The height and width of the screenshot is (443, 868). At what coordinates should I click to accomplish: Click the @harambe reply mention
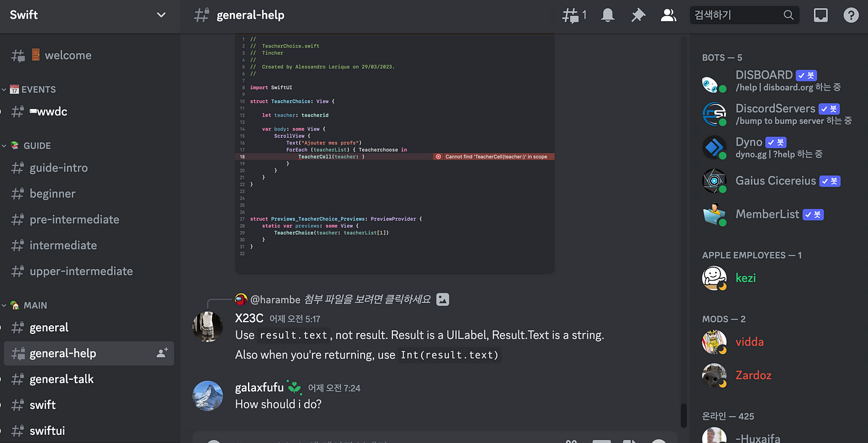click(275, 299)
